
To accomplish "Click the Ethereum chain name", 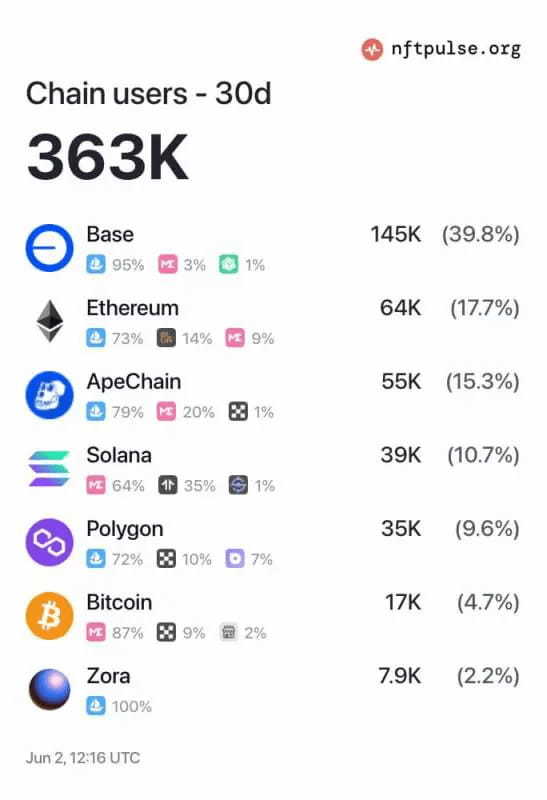I will pyautogui.click(x=133, y=308).
